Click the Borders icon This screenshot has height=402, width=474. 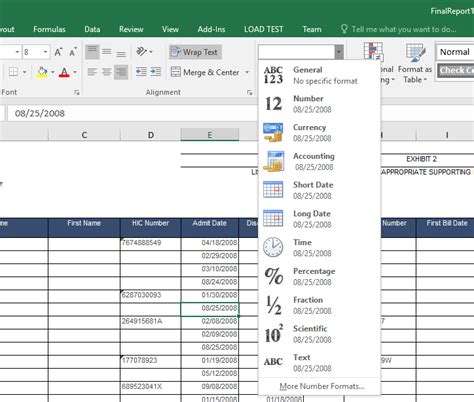click(x=14, y=72)
